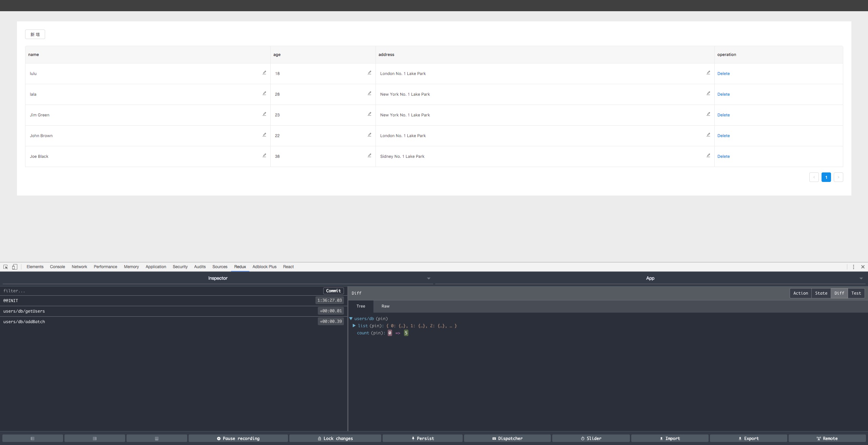This screenshot has width=868, height=445.
Task: Click the Commit button
Action: [333, 291]
